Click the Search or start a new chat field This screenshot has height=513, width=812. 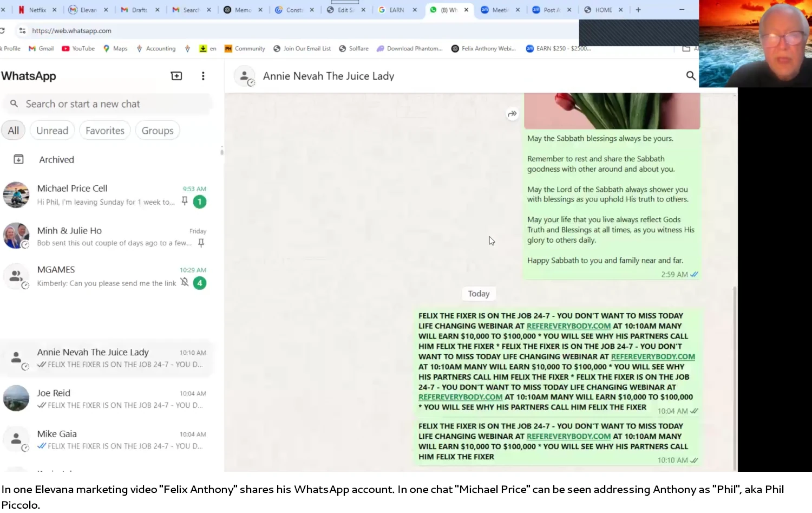pyautogui.click(x=107, y=104)
